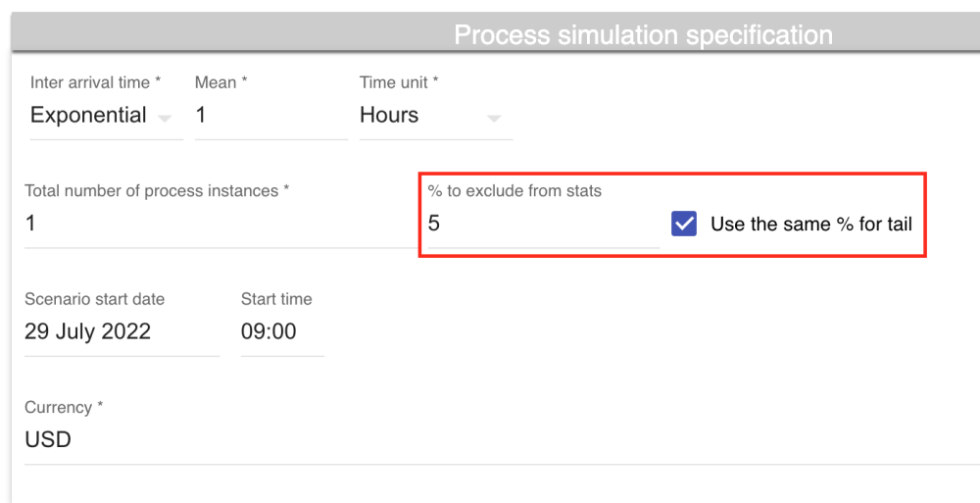Click the "Total number of process instances" label
Screen dimensions: 980x503
[x=157, y=191]
